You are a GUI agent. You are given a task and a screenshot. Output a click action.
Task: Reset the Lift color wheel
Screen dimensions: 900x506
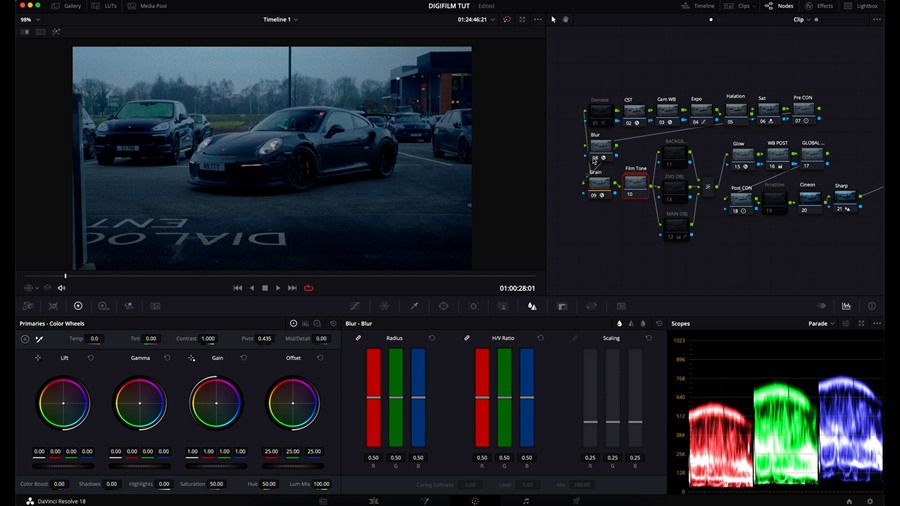(91, 358)
